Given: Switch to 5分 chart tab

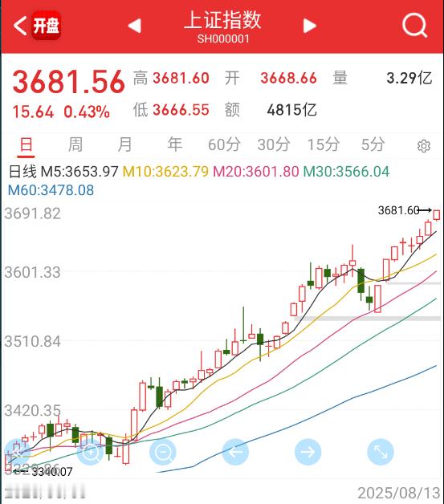Looking at the screenshot, I should click(373, 144).
